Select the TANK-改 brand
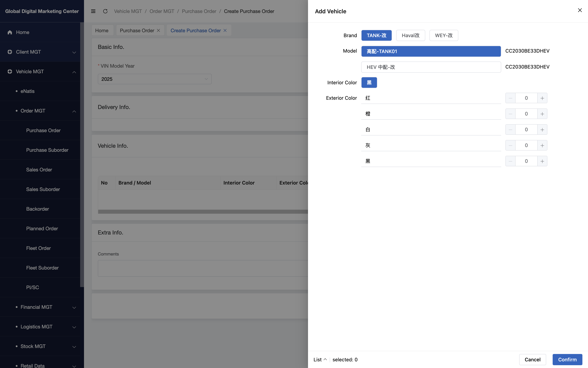 tap(376, 36)
